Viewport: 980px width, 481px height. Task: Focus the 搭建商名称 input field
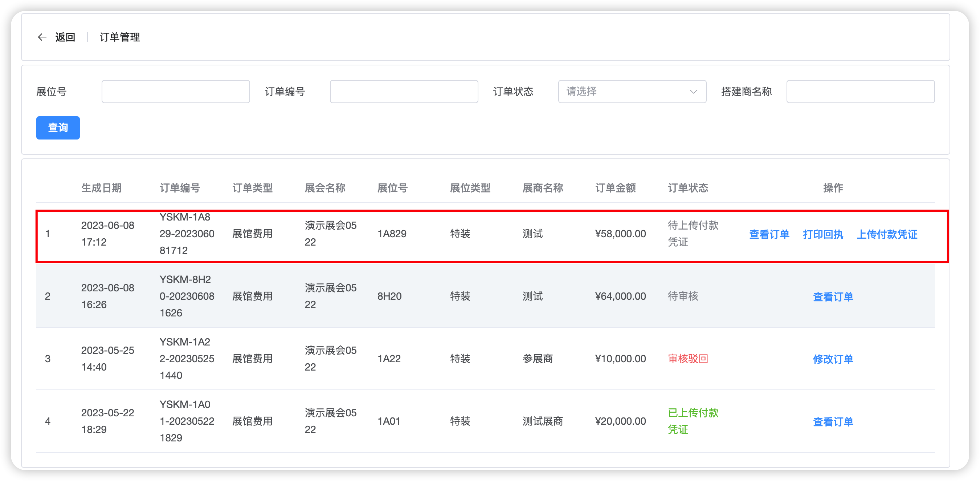(860, 92)
